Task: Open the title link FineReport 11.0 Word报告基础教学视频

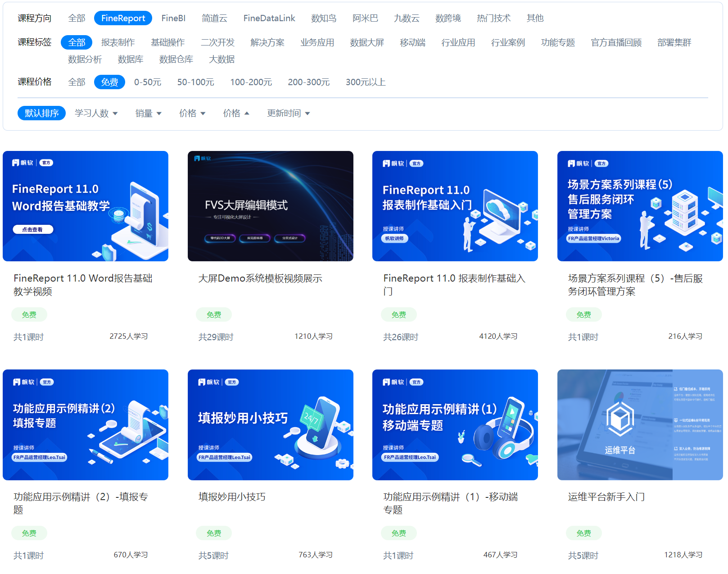Action: [x=83, y=285]
